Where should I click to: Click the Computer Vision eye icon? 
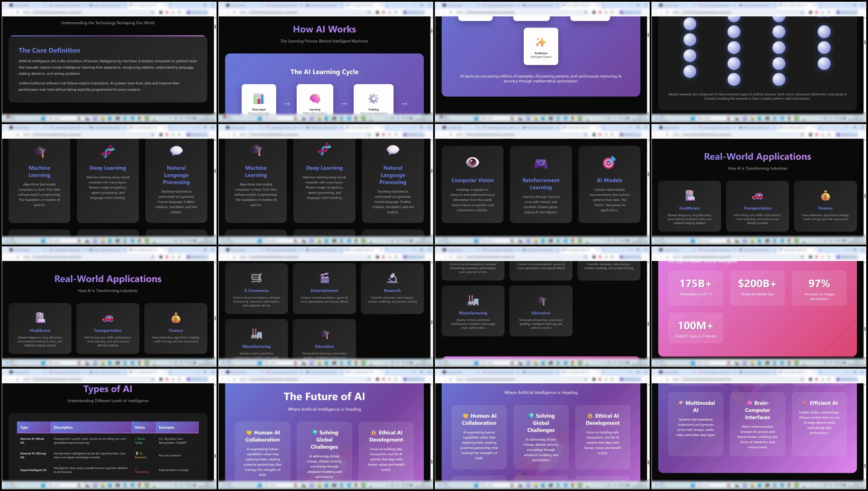(x=472, y=162)
